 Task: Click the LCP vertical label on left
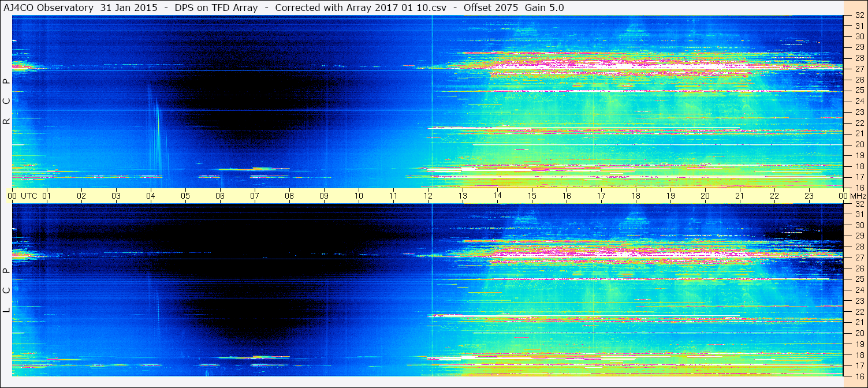click(x=6, y=290)
